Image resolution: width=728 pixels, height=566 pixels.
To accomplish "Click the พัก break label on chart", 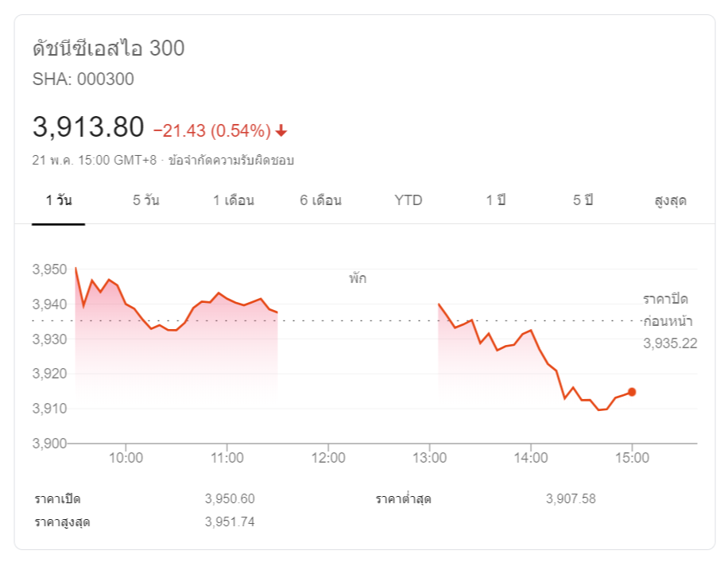I will (x=358, y=279).
